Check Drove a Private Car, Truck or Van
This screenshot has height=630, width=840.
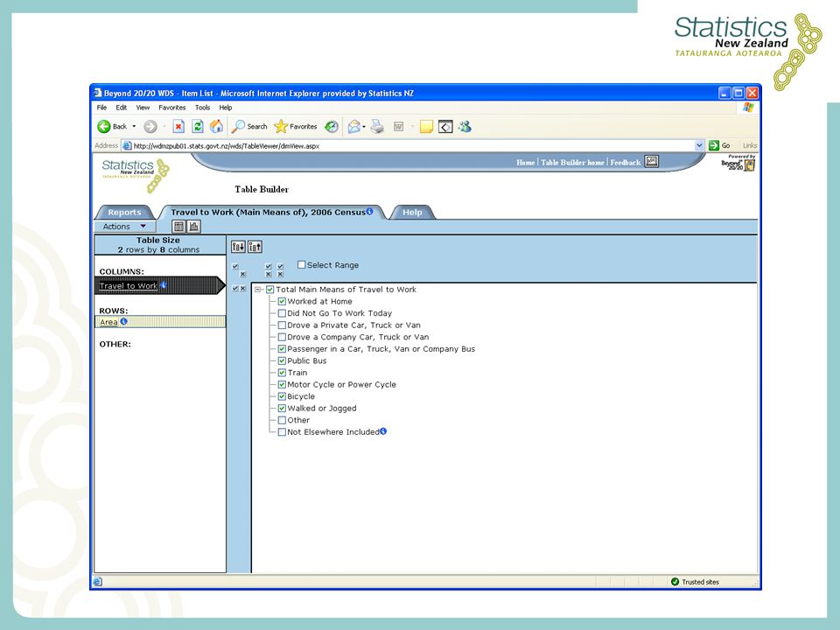click(x=282, y=325)
